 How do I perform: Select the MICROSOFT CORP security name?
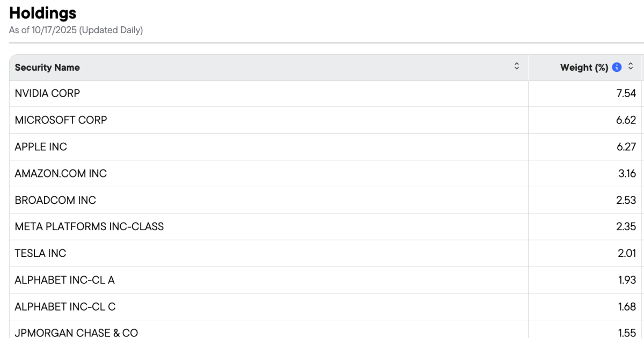pos(61,120)
